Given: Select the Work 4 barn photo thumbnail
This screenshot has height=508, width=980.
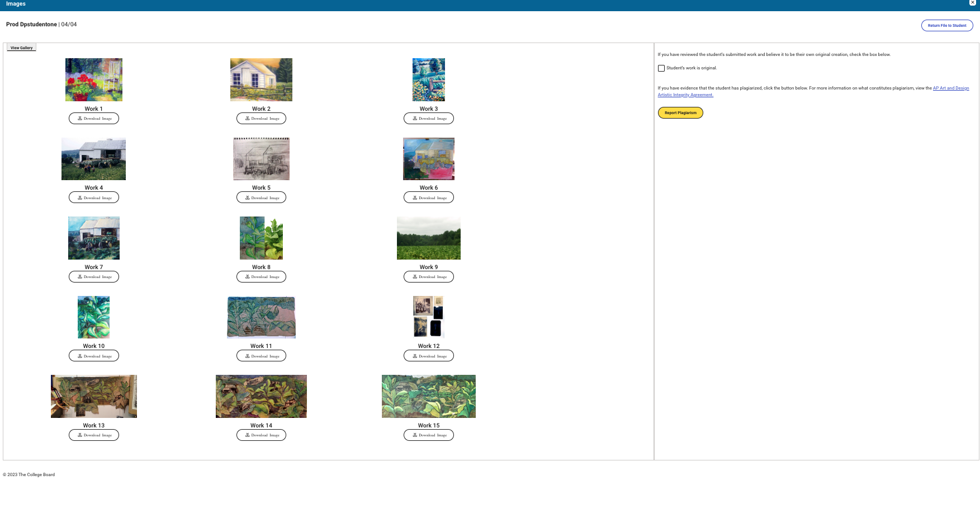Looking at the screenshot, I should [93, 159].
